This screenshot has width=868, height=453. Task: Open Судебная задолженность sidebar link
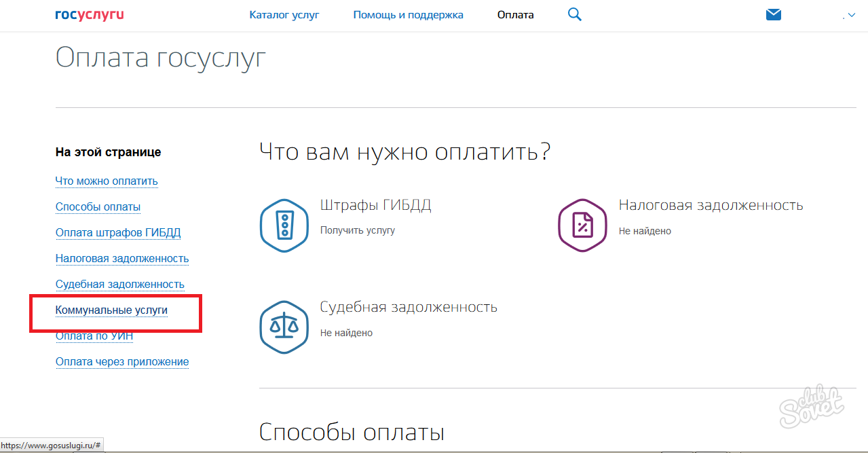point(120,285)
